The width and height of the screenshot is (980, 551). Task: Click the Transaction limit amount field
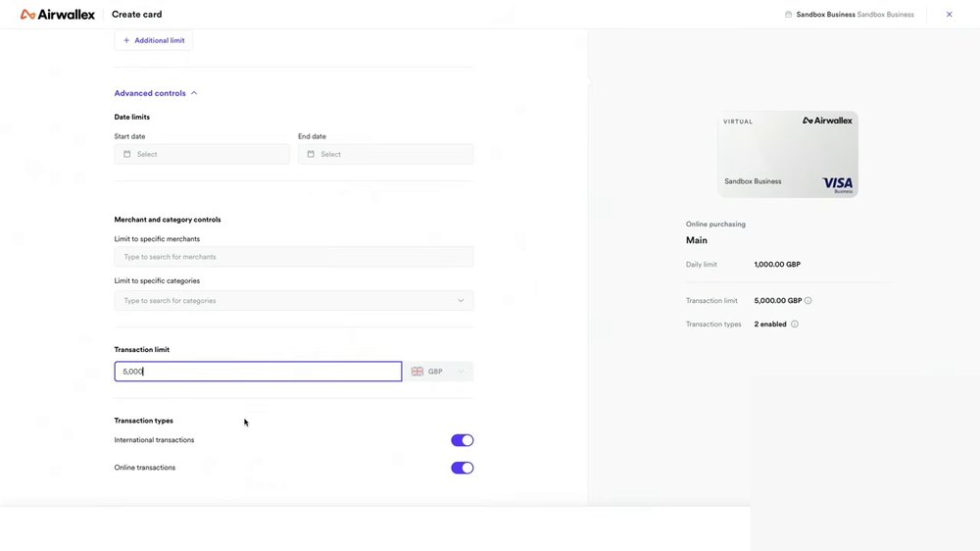[x=258, y=372]
